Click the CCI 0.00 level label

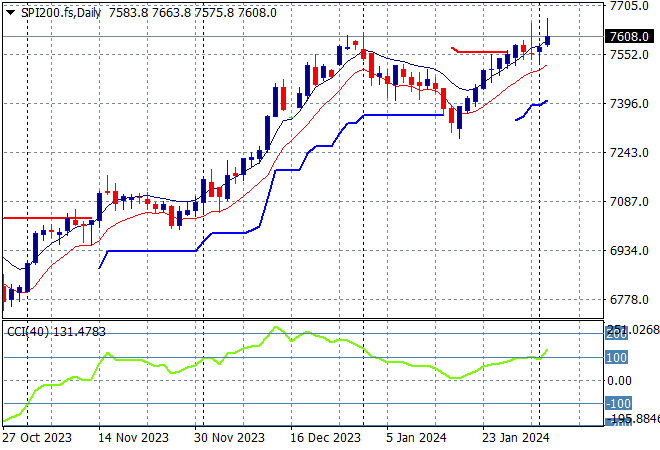click(622, 381)
